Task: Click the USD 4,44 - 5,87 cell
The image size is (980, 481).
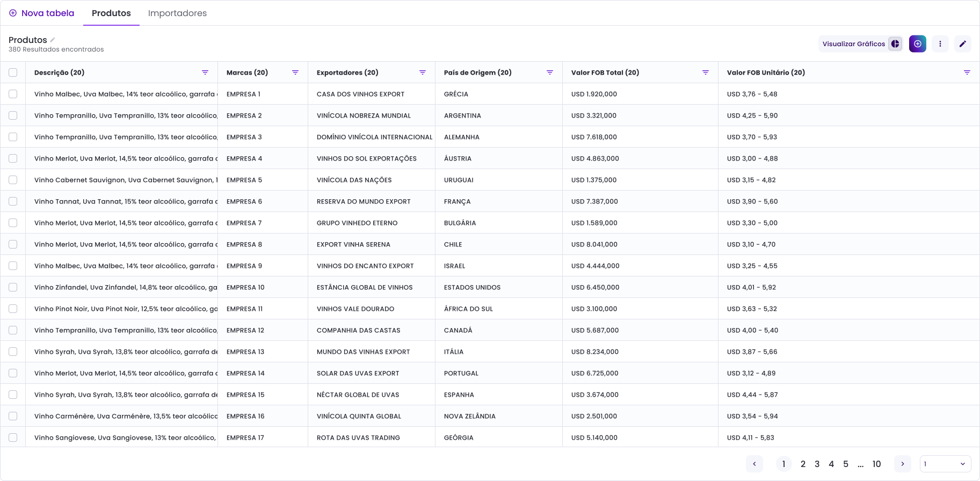Action: (x=849, y=395)
